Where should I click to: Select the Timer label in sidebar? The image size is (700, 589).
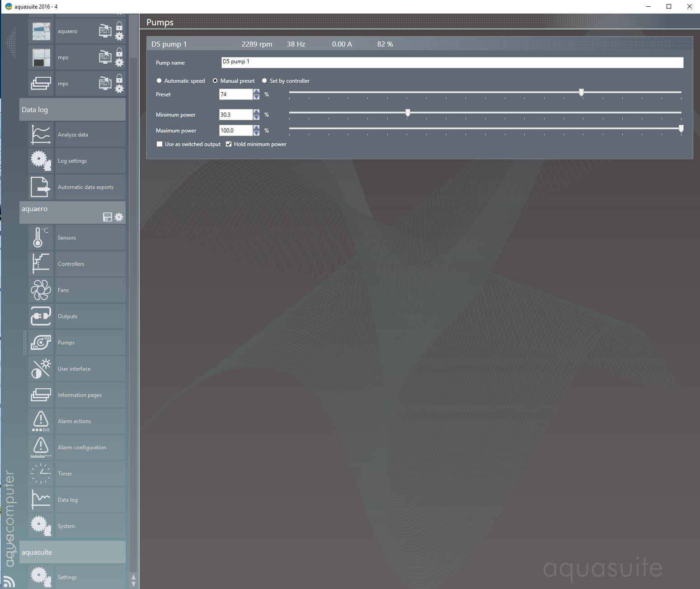click(65, 474)
